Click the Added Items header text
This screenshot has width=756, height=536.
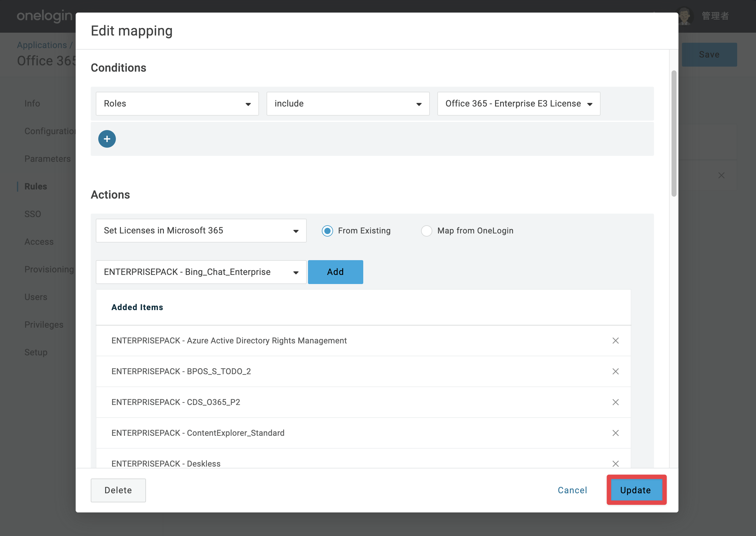pos(137,307)
